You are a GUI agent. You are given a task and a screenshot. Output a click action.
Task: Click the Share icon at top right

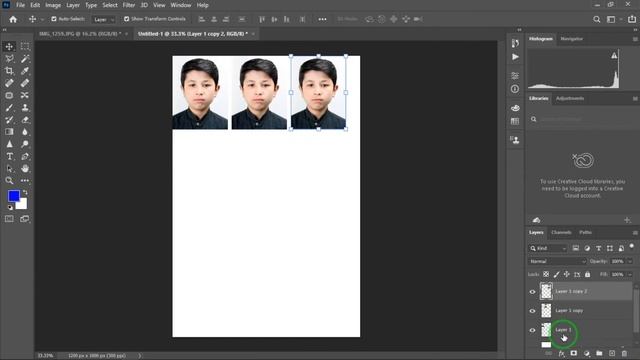tap(632, 19)
